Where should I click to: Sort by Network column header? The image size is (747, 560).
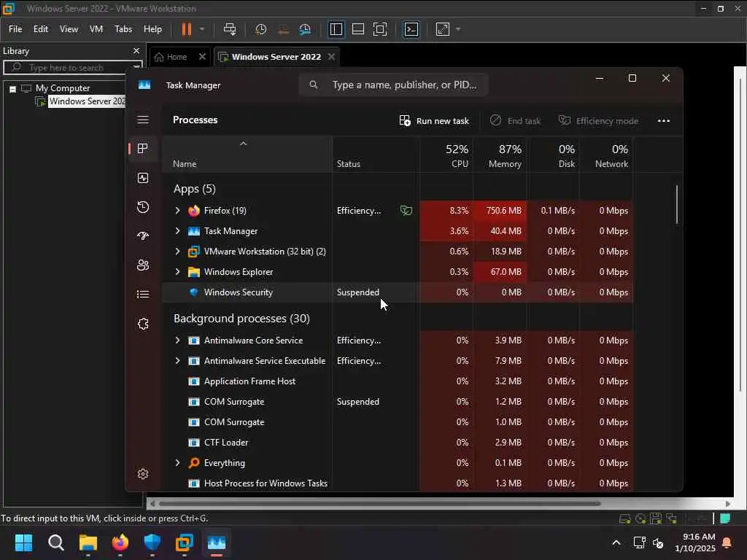606,155
